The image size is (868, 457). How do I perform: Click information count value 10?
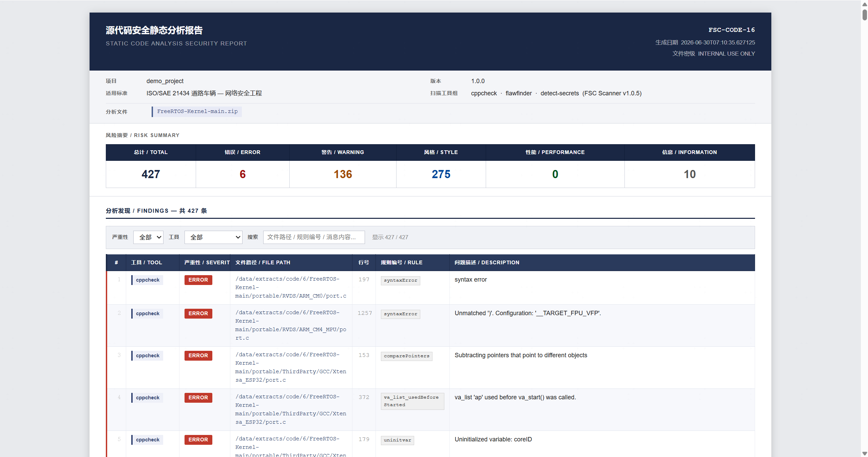[x=690, y=174]
